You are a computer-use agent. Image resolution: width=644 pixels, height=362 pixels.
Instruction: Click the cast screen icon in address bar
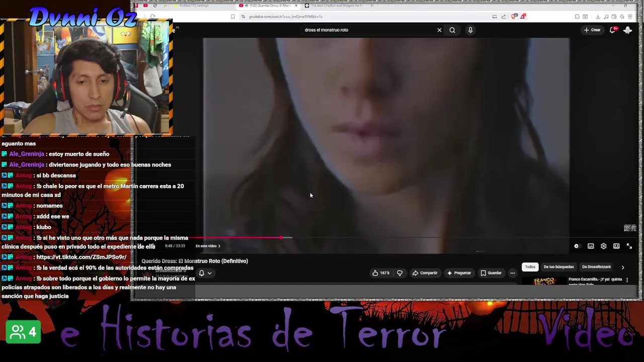[495, 17]
